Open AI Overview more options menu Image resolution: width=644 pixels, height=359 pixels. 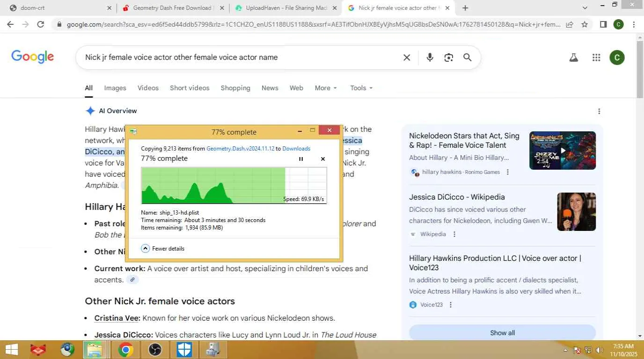click(x=599, y=111)
